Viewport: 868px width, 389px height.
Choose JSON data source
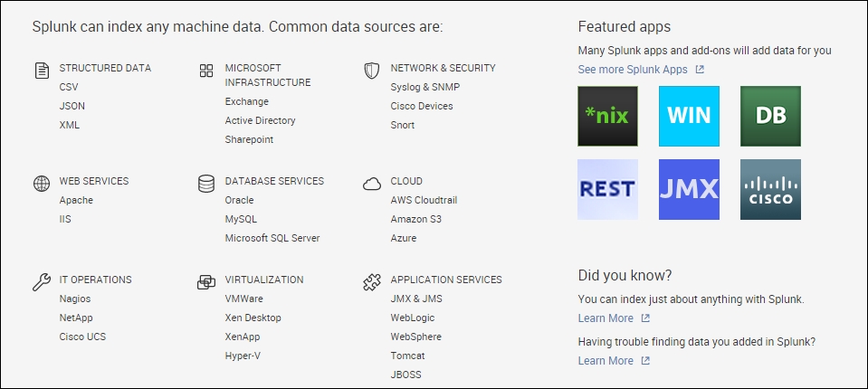click(72, 106)
